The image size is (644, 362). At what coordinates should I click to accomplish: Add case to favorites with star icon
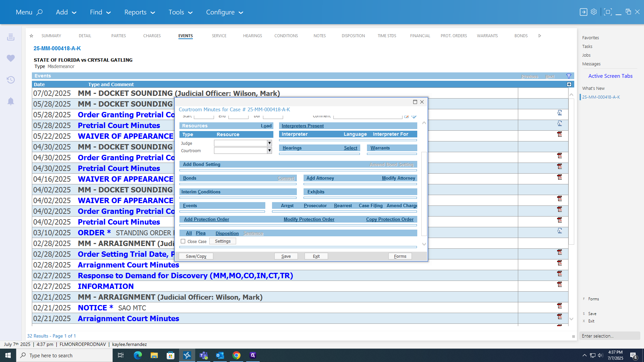[x=31, y=36]
